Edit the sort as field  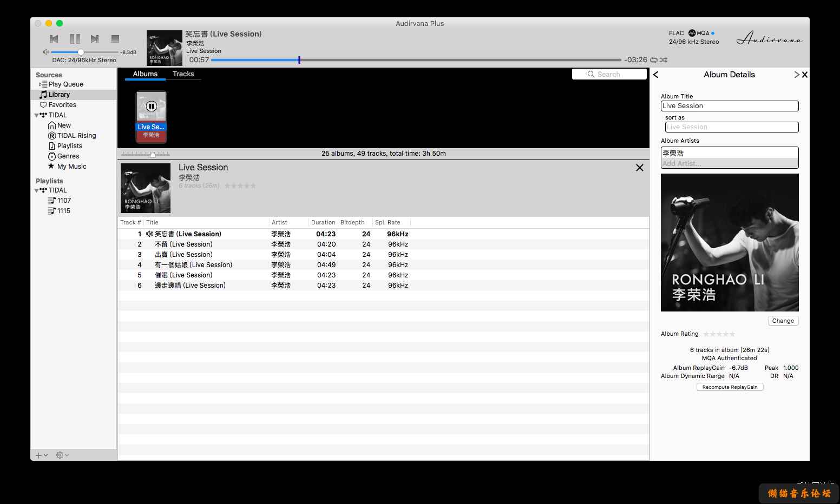[732, 127]
